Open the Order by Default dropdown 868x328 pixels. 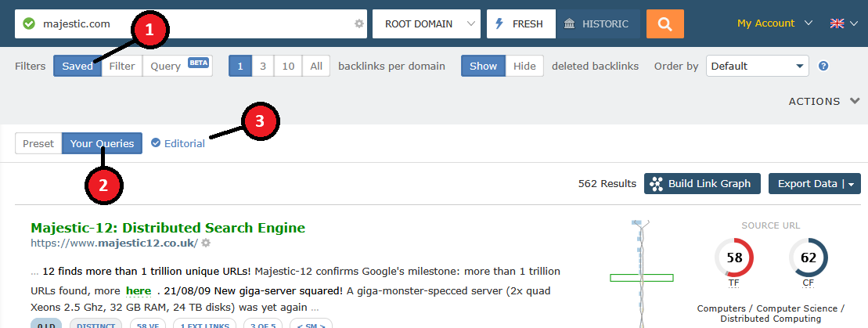click(757, 67)
